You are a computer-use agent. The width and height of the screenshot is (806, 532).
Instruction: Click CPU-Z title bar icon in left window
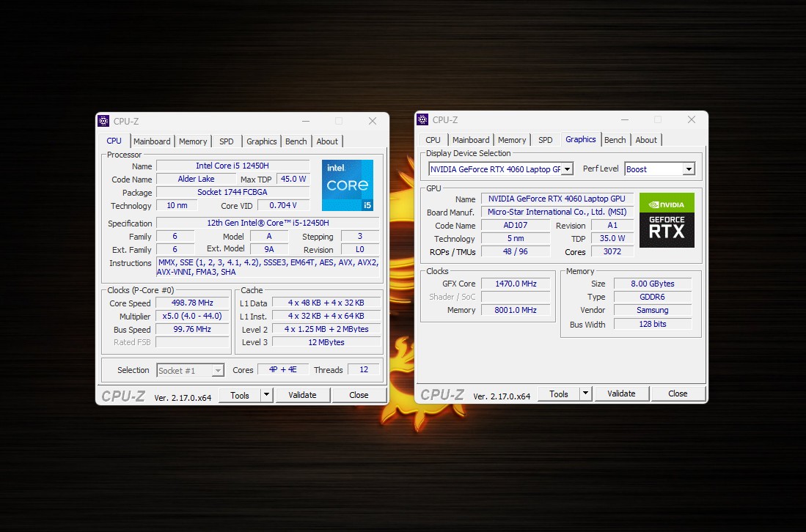(104, 121)
